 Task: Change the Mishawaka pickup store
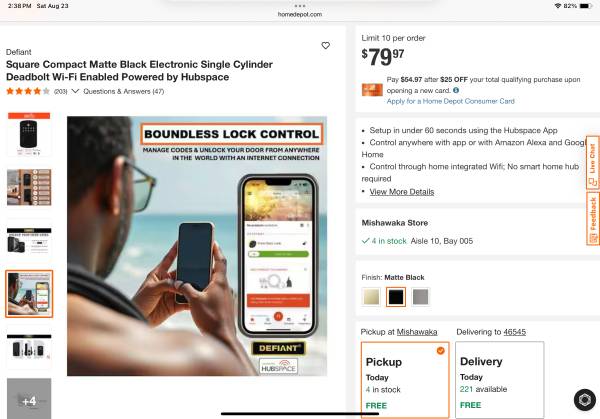(x=417, y=331)
